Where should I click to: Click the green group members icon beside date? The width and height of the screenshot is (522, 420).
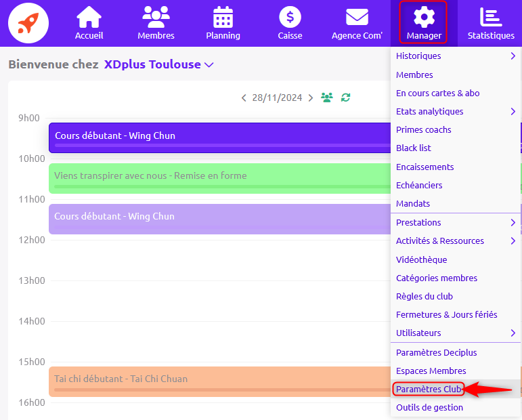[327, 98]
